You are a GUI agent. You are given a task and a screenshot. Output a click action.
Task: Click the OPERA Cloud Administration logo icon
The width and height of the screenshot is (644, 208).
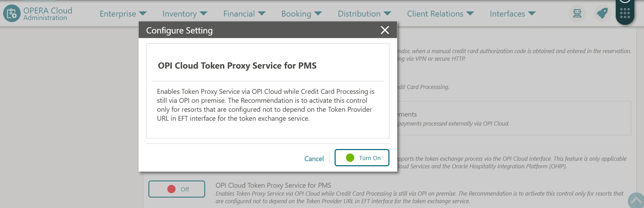pos(11,13)
